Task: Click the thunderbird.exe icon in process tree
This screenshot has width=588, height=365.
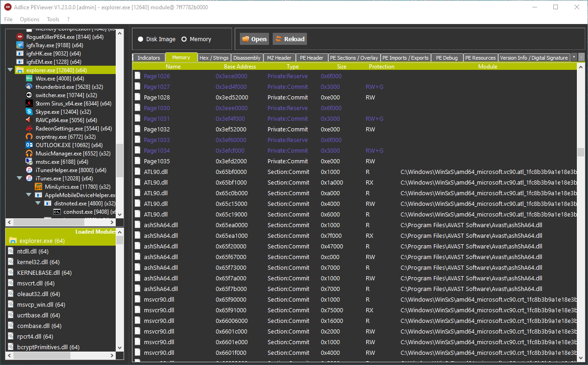Action: (x=29, y=87)
